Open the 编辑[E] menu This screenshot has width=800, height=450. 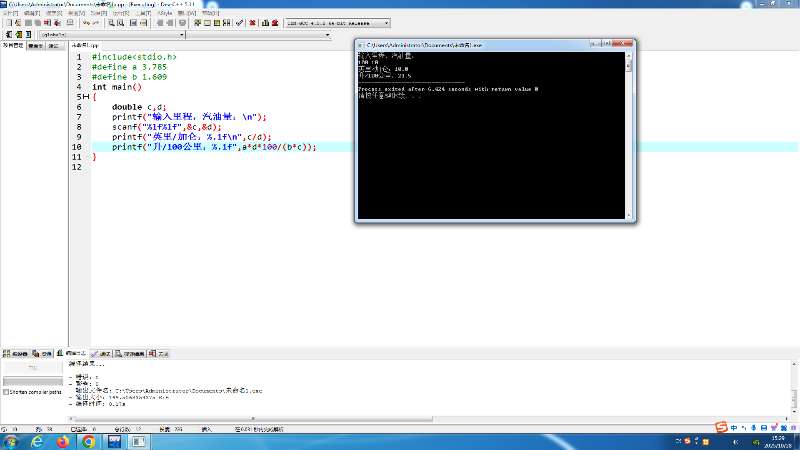click(32, 13)
